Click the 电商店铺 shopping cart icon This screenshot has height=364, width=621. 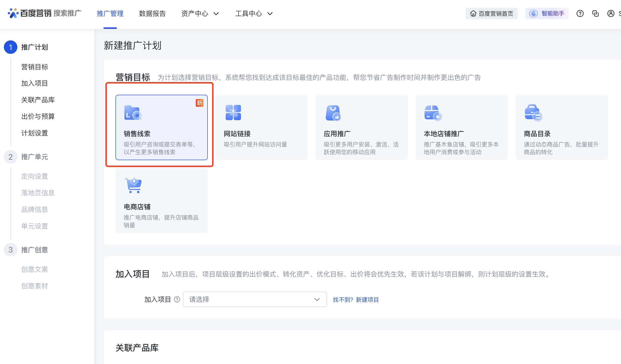(133, 185)
